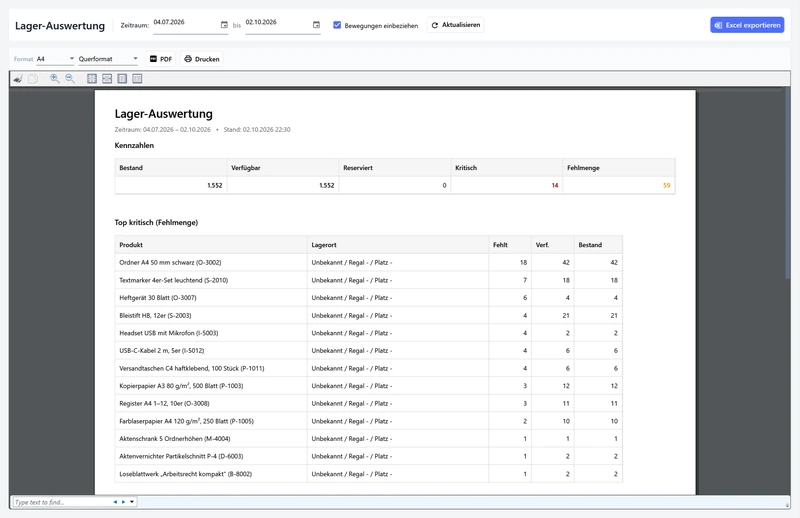This screenshot has width=800, height=518.
Task: Select the fit page width view icon
Action: 107,79
